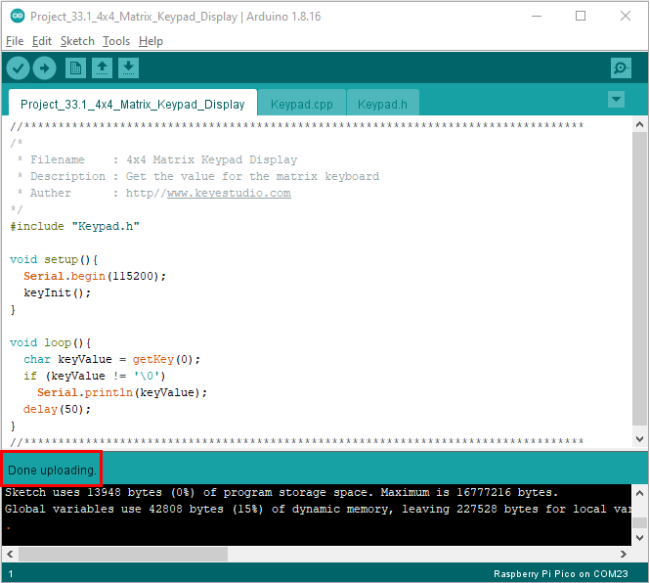This screenshot has width=650, height=583.
Task: Click the Verify checkmark button
Action: coord(18,68)
